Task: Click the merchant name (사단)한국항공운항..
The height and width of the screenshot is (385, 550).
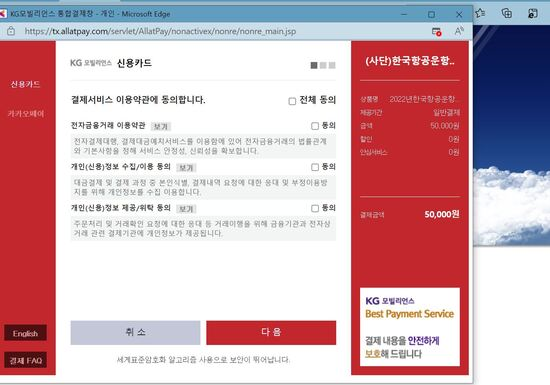Action: 410,61
